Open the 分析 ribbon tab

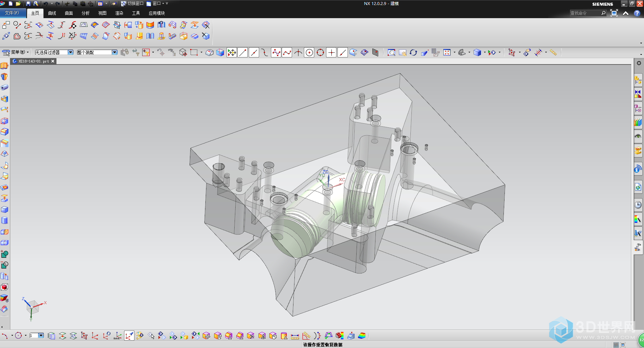(x=86, y=13)
